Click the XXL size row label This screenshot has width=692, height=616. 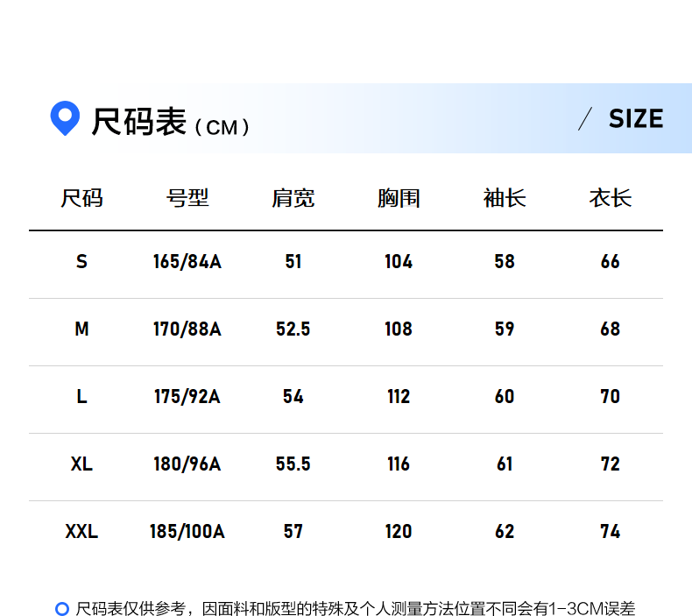[x=81, y=531]
